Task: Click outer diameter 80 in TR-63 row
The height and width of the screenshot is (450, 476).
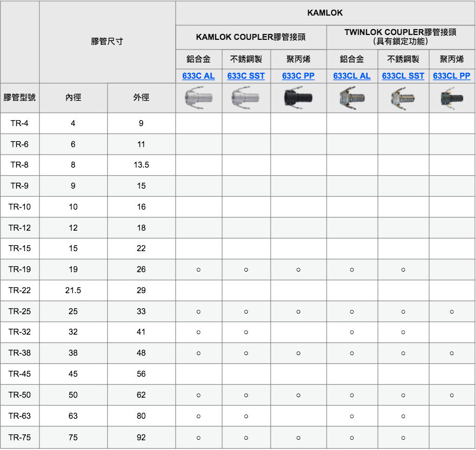Action: click(141, 416)
